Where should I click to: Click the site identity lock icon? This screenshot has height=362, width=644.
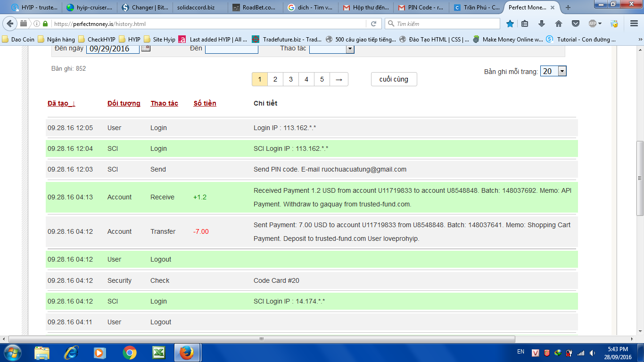[45, 24]
